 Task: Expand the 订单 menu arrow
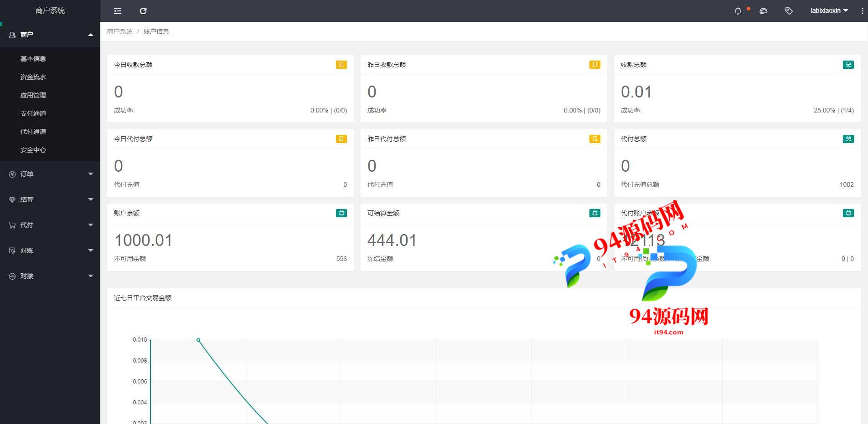pos(91,174)
